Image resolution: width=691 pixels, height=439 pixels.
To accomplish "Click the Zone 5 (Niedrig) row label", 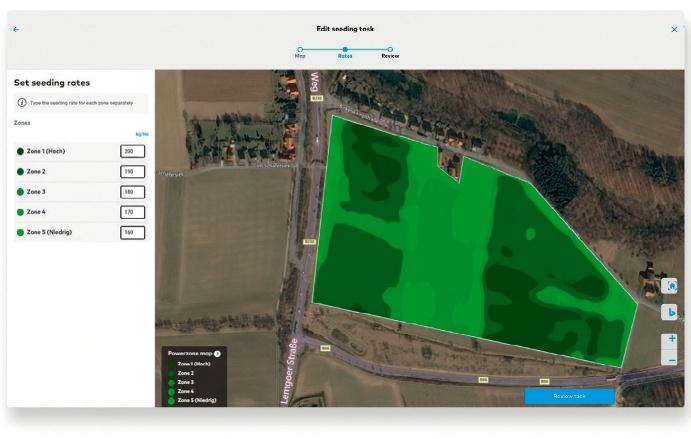I will click(x=49, y=232).
